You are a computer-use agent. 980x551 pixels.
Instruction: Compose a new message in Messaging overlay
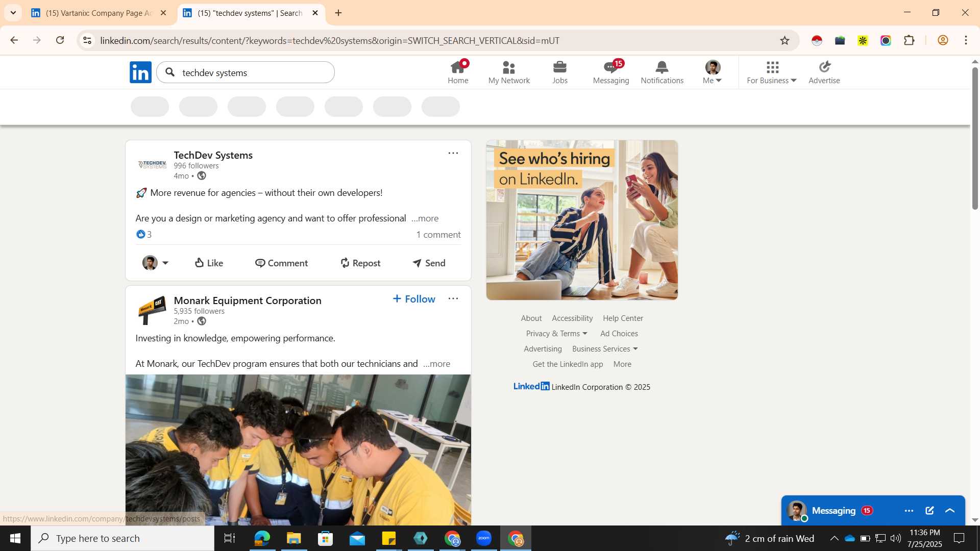[x=929, y=511]
